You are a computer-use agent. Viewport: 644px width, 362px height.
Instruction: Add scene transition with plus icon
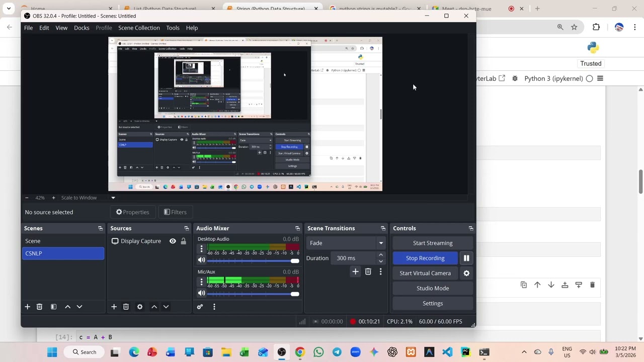(x=355, y=271)
